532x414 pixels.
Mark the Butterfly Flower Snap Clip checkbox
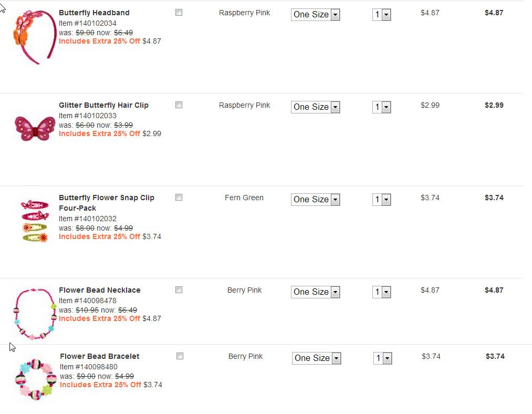click(179, 198)
